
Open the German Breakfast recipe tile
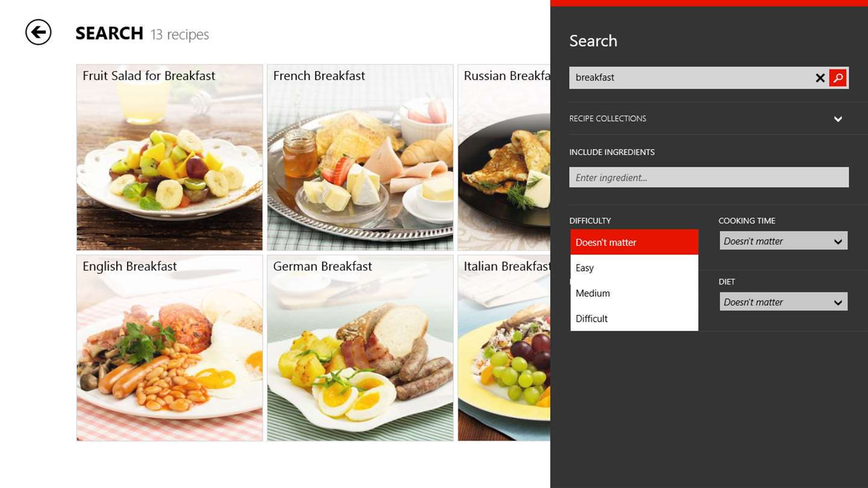[x=360, y=348]
